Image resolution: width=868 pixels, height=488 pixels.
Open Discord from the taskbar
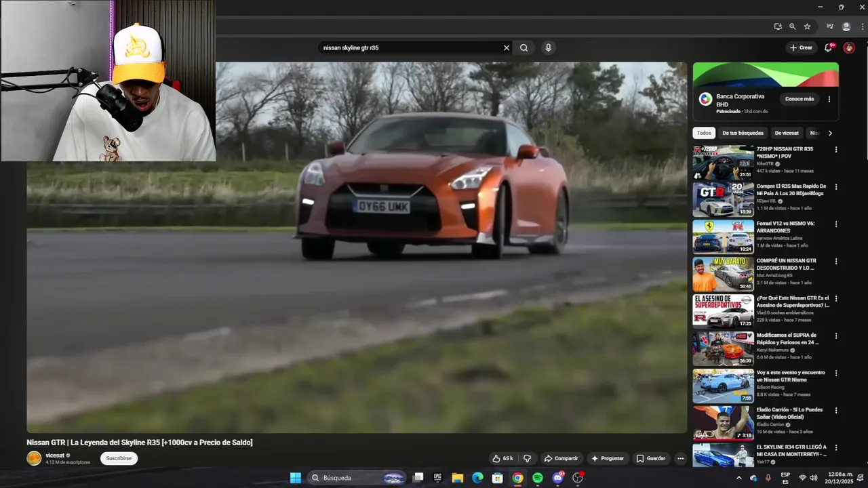pos(558,478)
